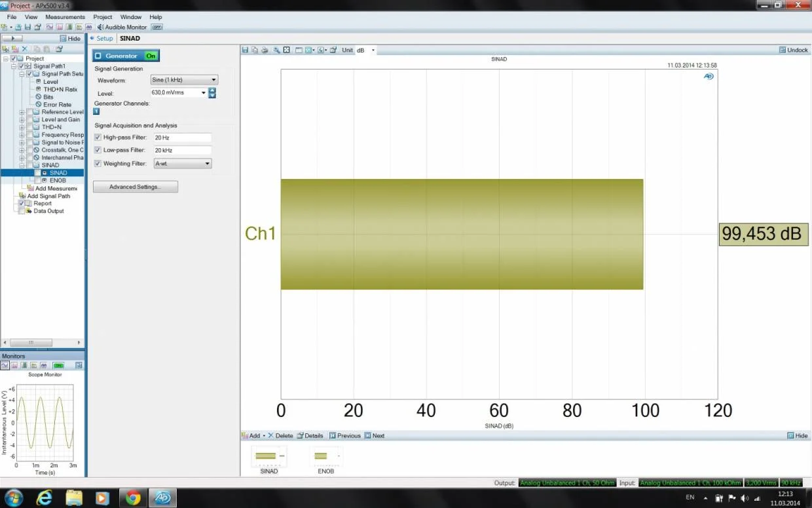Click the delete icon in navigator toolbar
This screenshot has height=508, width=812.
tap(24, 49)
